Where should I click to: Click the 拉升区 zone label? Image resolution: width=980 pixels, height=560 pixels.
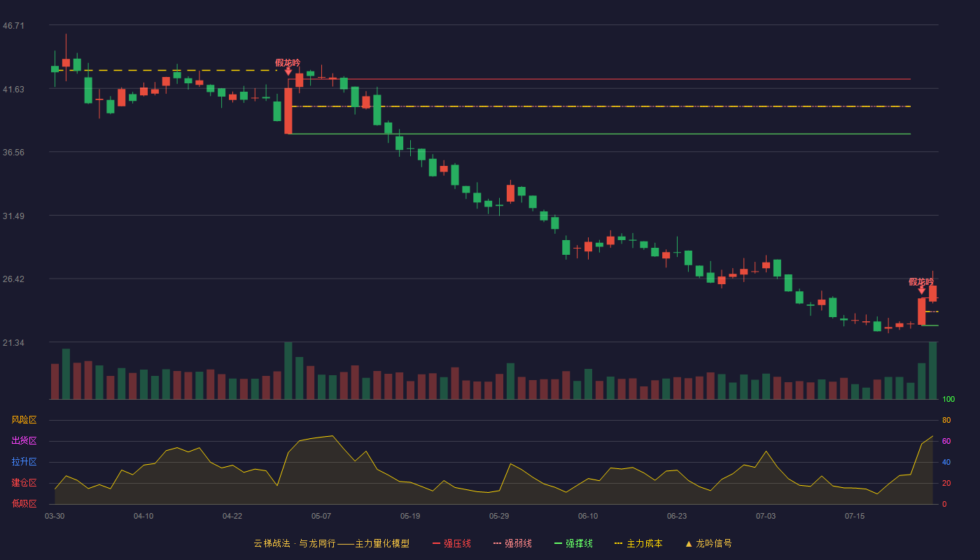click(x=24, y=462)
